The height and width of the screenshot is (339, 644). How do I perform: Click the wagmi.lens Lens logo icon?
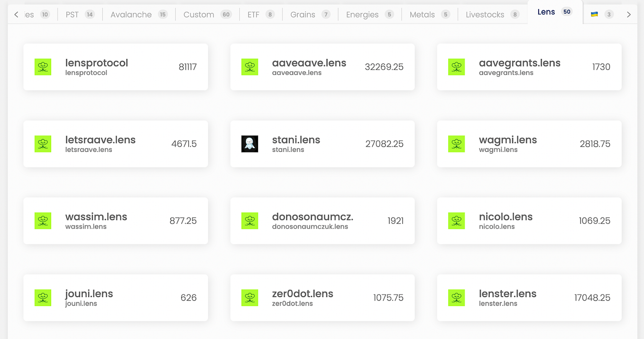click(x=457, y=144)
